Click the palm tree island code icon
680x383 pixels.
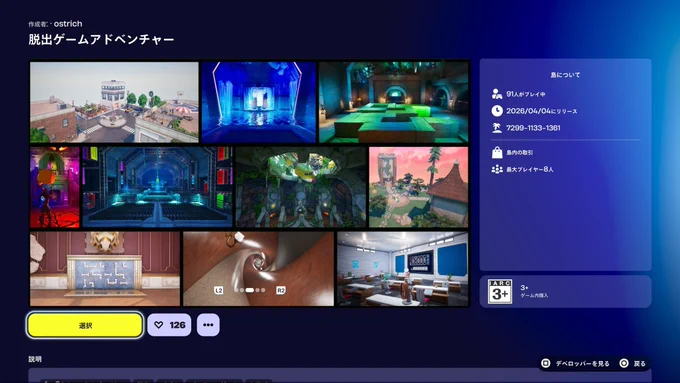coord(497,128)
